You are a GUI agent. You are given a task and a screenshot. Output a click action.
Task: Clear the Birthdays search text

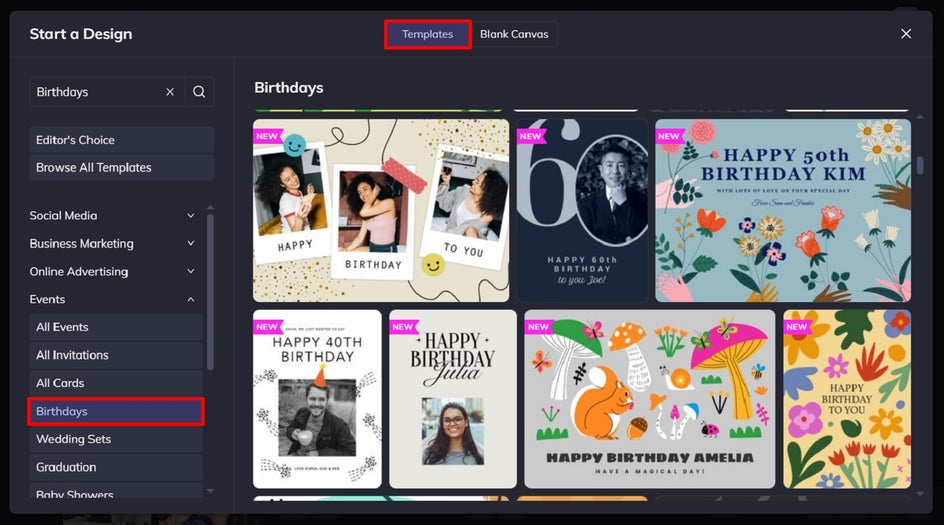170,92
